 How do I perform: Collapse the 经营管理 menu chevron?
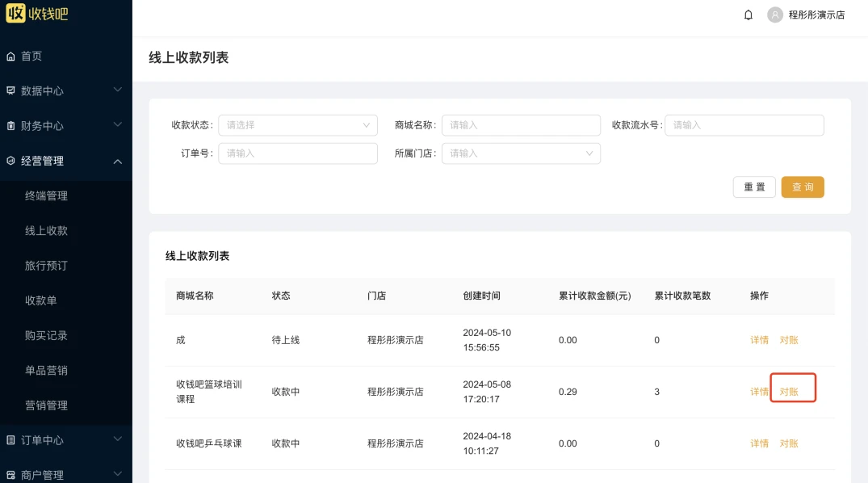coord(118,162)
